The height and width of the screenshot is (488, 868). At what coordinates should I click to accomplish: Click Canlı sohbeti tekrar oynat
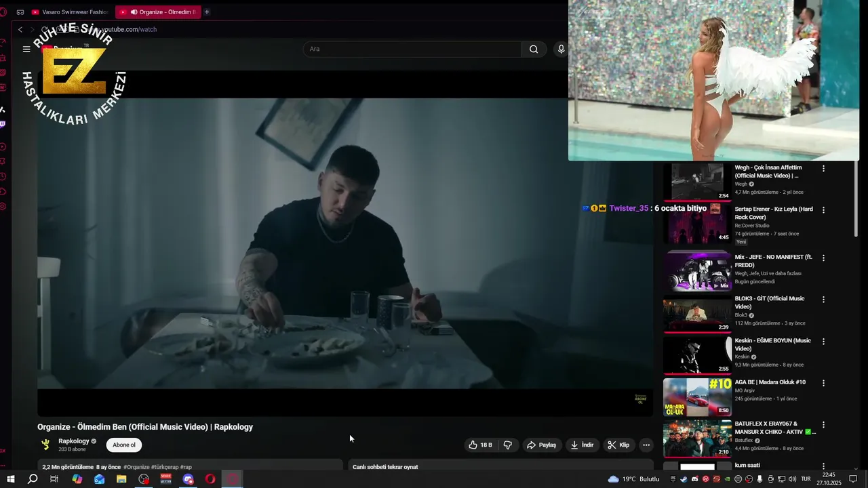[x=385, y=467]
